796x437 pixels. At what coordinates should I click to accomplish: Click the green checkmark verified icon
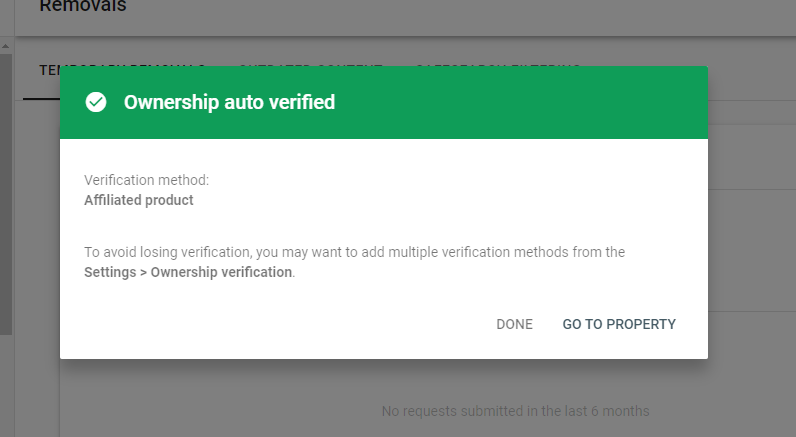pyautogui.click(x=96, y=102)
